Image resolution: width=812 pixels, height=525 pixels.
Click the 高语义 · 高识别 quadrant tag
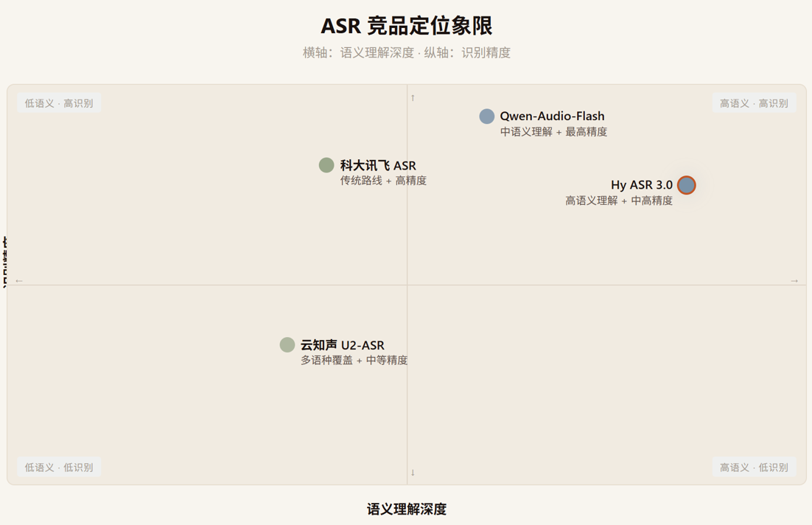(754, 103)
